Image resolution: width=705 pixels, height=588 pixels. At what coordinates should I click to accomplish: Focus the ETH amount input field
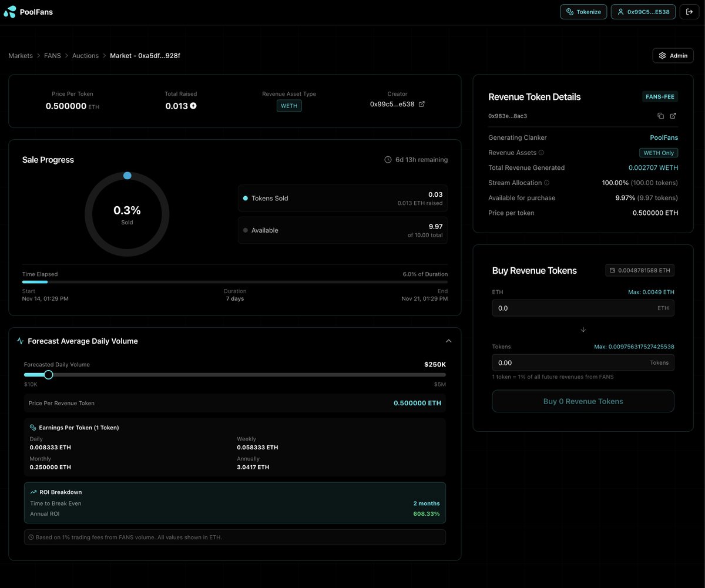pyautogui.click(x=583, y=308)
